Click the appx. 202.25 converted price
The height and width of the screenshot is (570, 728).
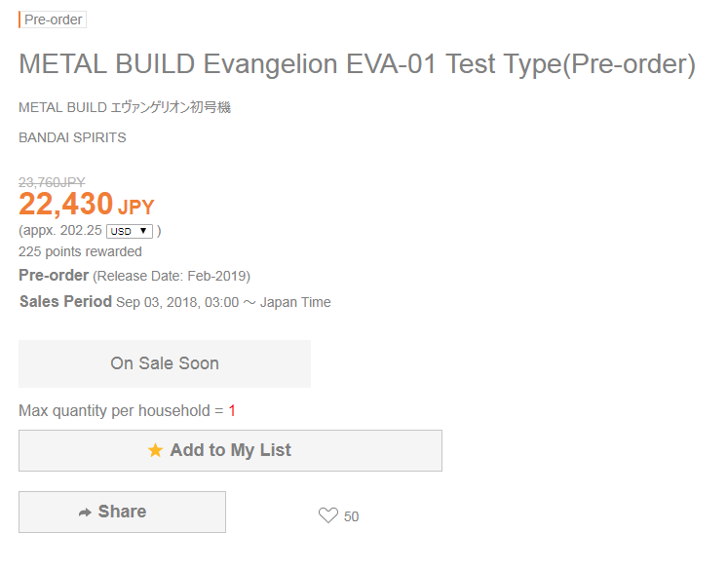click(60, 231)
